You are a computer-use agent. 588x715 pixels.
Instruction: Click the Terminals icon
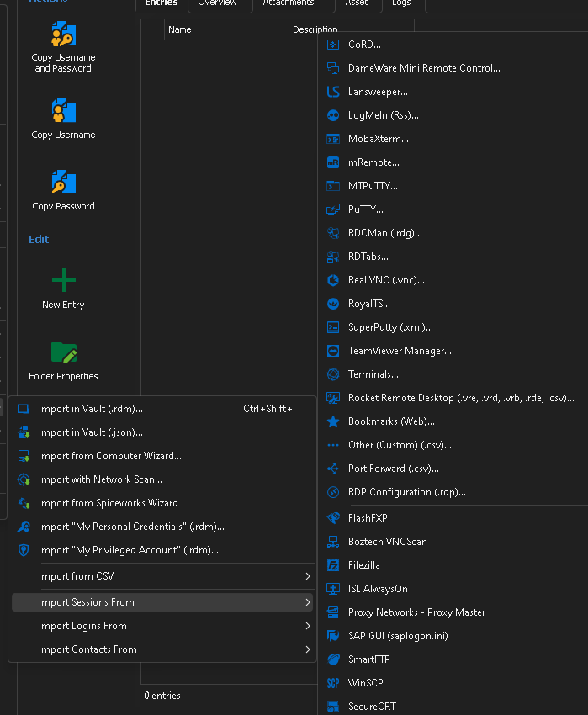click(333, 374)
